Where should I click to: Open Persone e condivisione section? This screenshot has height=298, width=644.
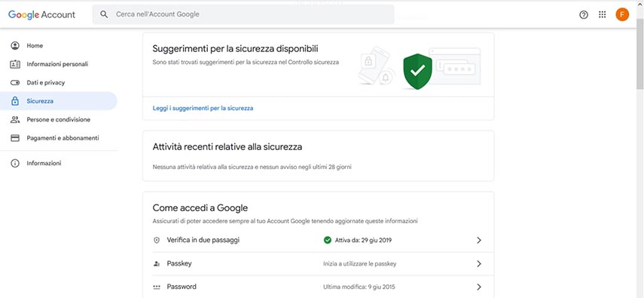[x=58, y=120]
